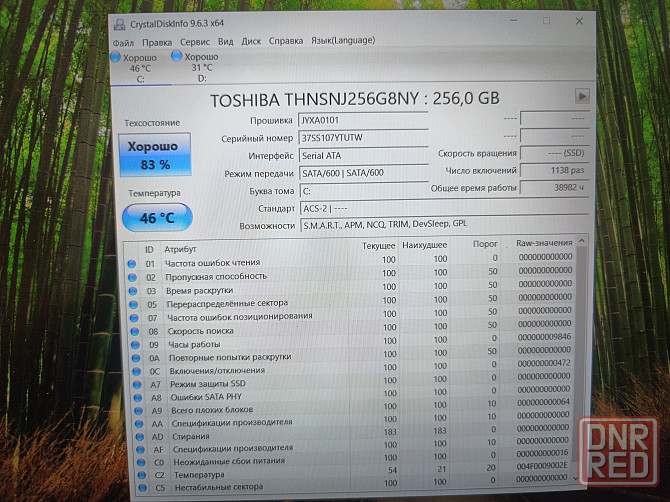
Task: Click status dot for Пропускная способность
Action: 132,277
